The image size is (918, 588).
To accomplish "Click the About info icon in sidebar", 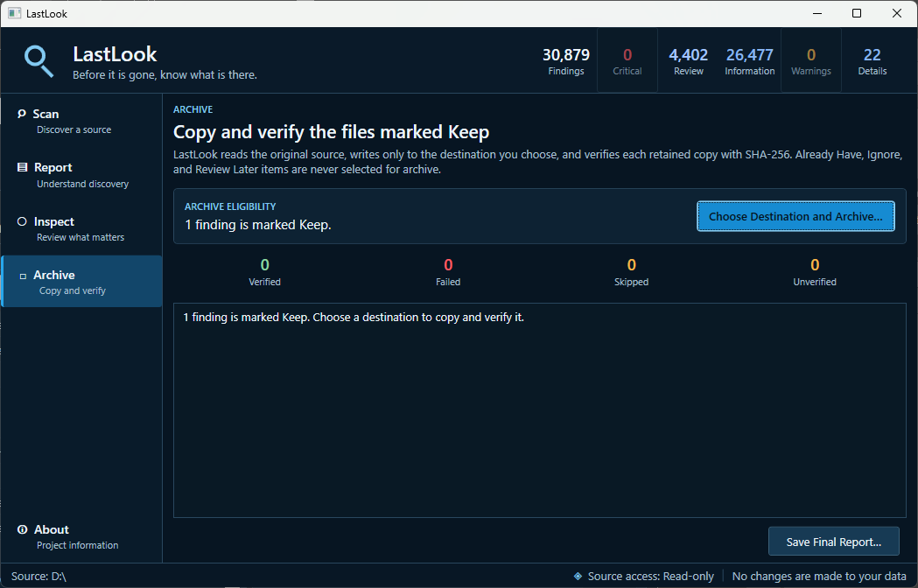I will (22, 529).
